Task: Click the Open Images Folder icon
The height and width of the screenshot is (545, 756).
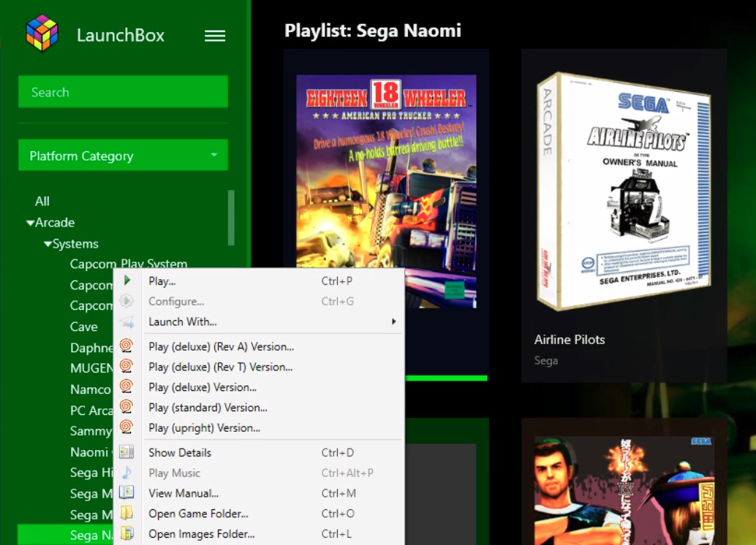Action: pyautogui.click(x=126, y=533)
